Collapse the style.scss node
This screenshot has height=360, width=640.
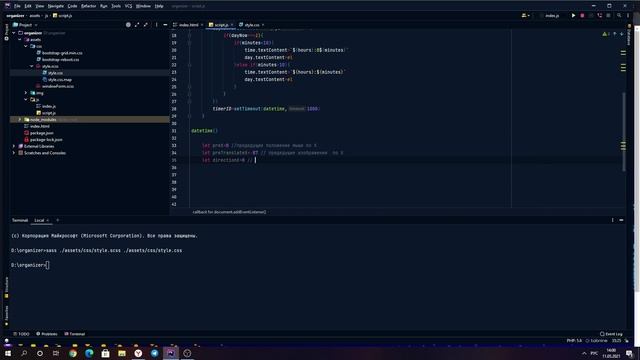pyautogui.click(x=32, y=66)
